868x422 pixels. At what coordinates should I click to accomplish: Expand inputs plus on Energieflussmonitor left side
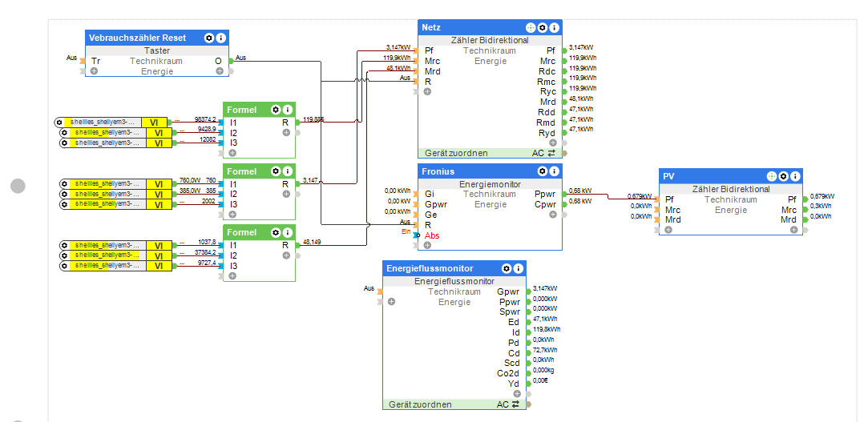click(x=391, y=301)
